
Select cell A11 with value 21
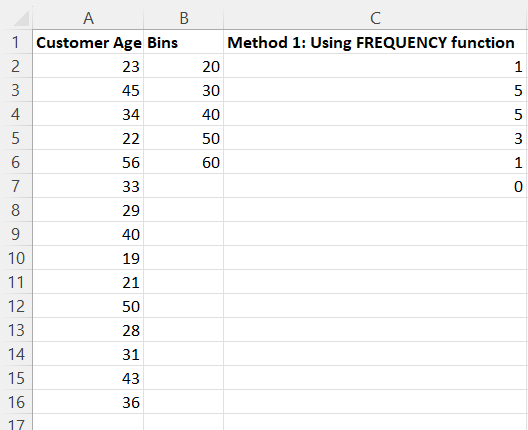click(88, 282)
